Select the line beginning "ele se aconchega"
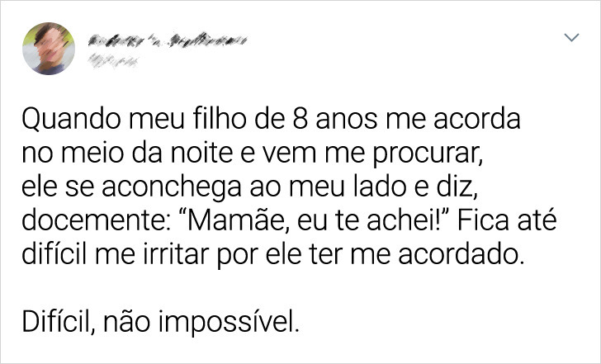This screenshot has height=364, width=601. 249,187
